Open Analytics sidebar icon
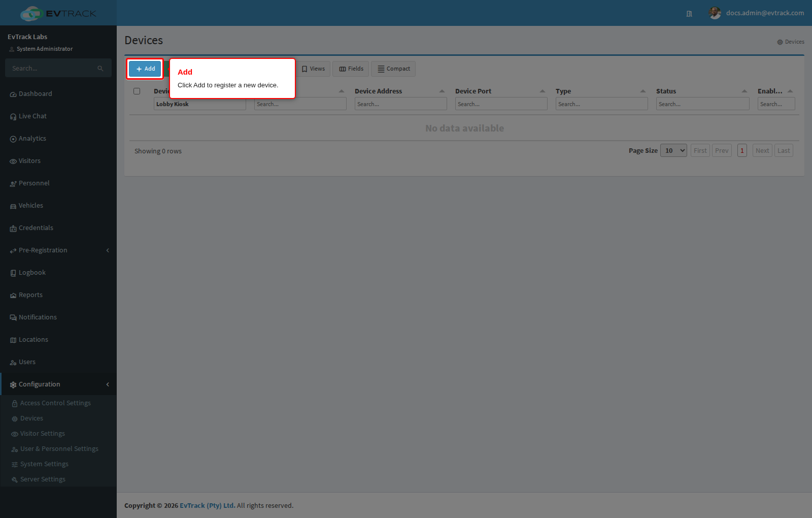Screen dimensions: 812x518 pyautogui.click(x=13, y=139)
